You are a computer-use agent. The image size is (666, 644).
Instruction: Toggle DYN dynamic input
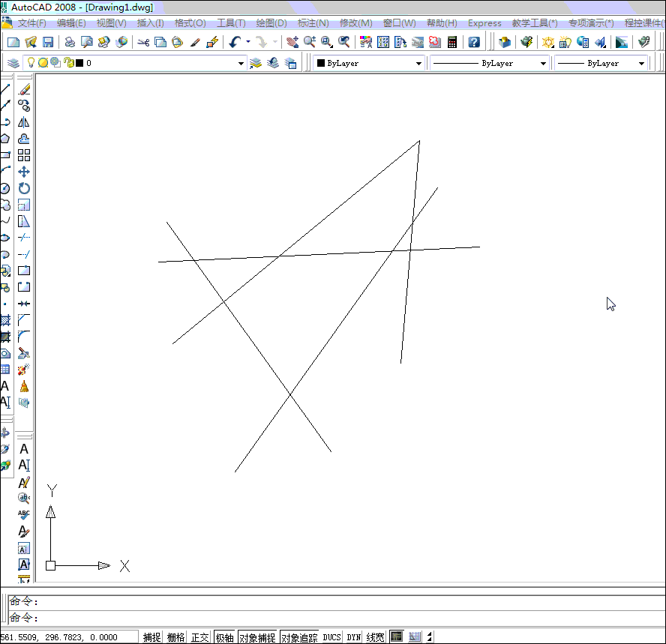click(x=353, y=637)
